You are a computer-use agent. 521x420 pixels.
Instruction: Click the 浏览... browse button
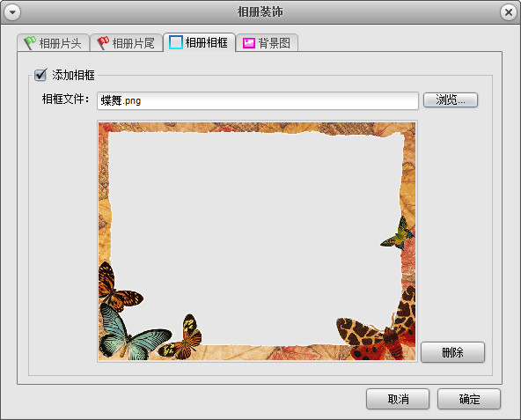click(x=451, y=99)
